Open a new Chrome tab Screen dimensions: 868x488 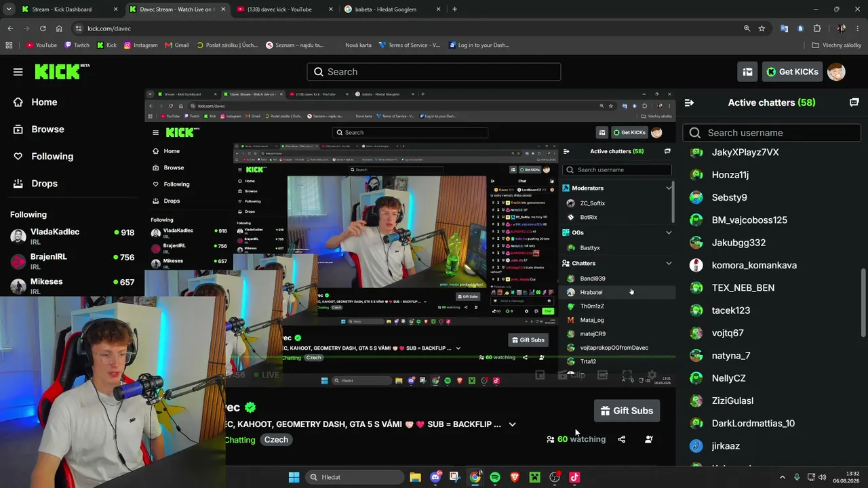(x=454, y=9)
